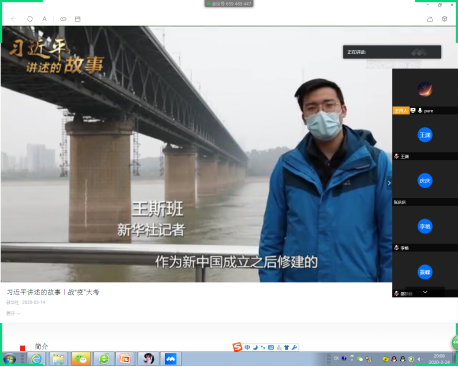This screenshot has height=367, width=458.
Task: Expand the article details under the title
Action: tap(13, 313)
